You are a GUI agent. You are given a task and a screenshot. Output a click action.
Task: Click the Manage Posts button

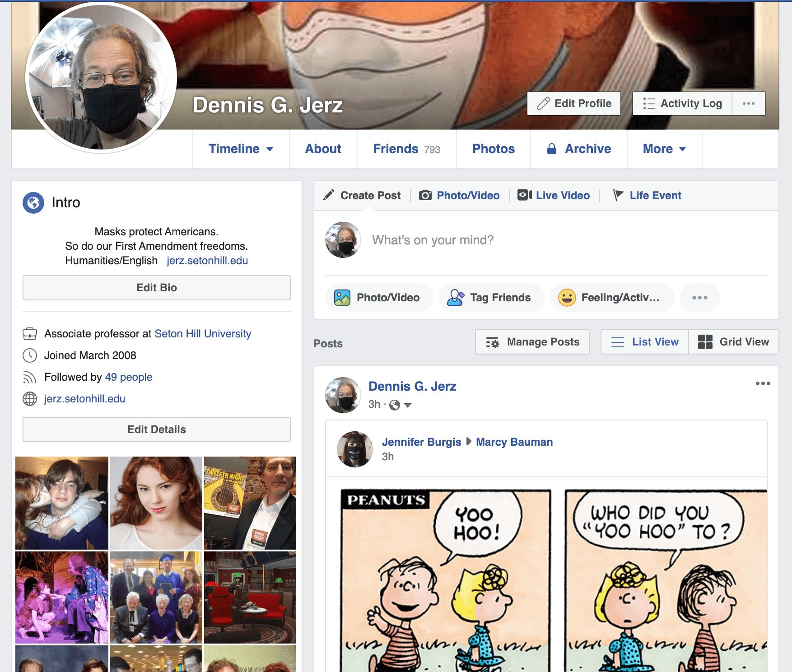click(532, 342)
